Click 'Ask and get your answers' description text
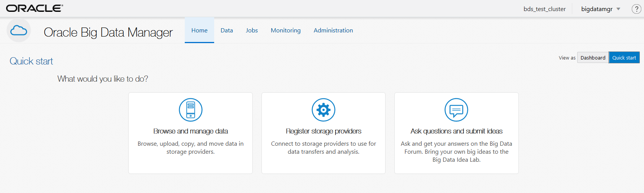This screenshot has width=644, height=193. (457, 152)
